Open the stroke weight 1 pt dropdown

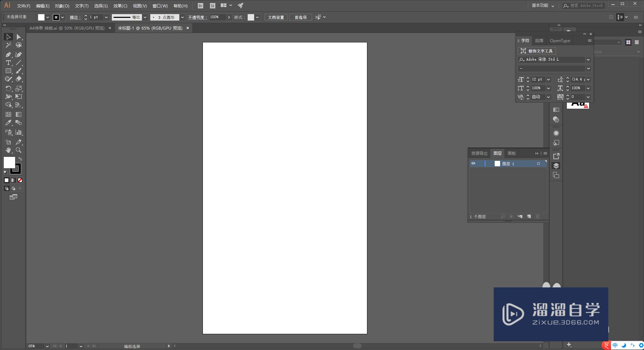[106, 17]
